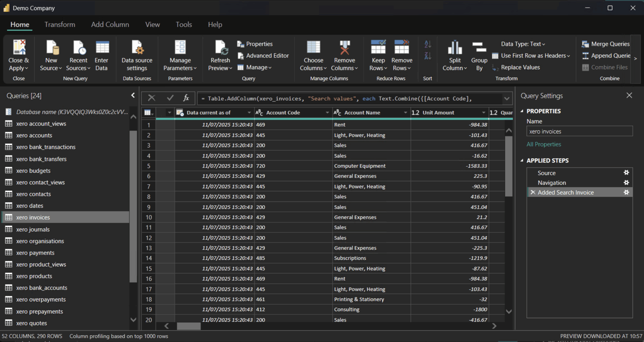Open the Data Type: Text dropdown

(523, 44)
